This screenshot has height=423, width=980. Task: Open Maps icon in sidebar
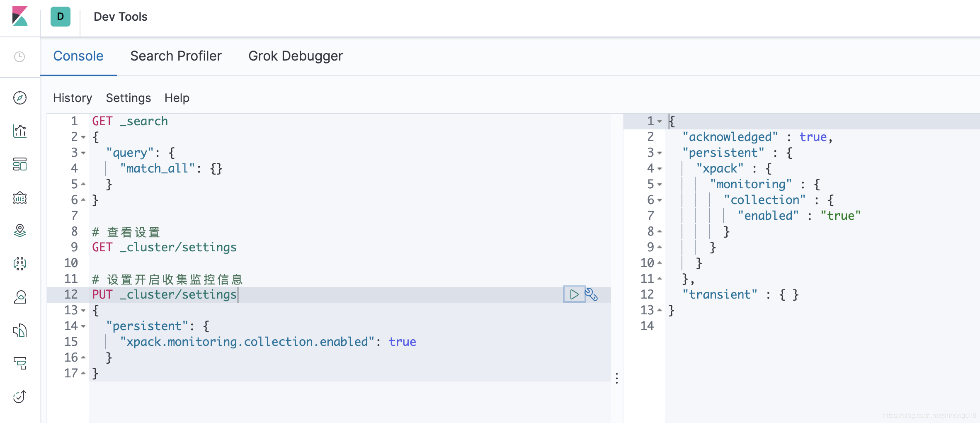point(19,231)
